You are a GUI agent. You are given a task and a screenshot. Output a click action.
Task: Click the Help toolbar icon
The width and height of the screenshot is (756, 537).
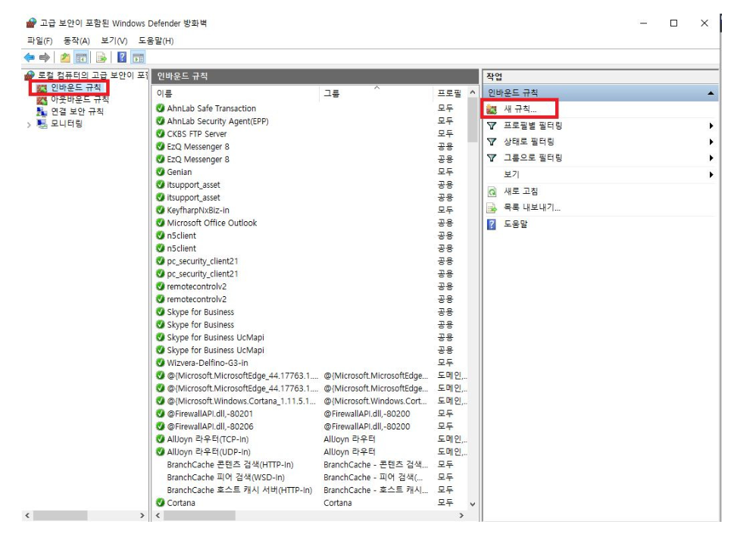pyautogui.click(x=122, y=58)
